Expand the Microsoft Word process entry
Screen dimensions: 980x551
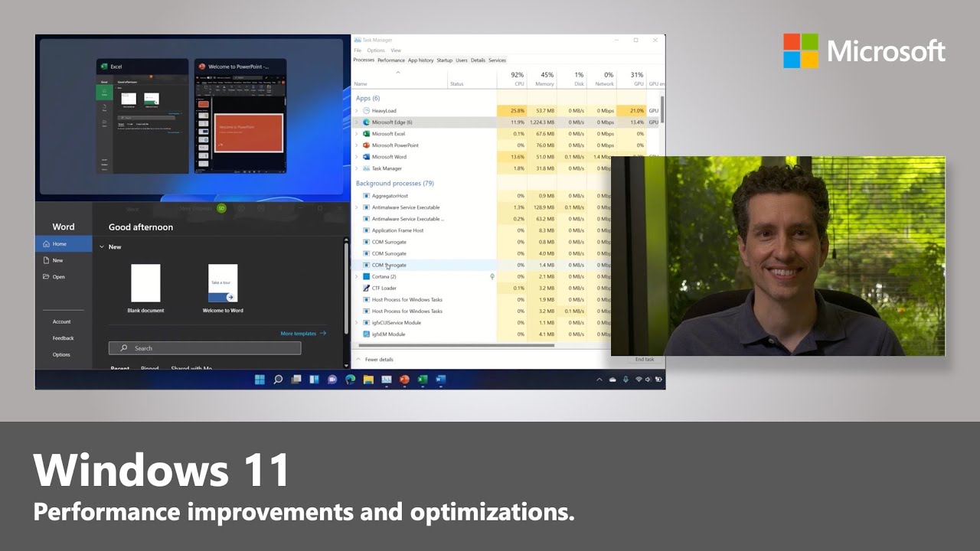pyautogui.click(x=357, y=157)
